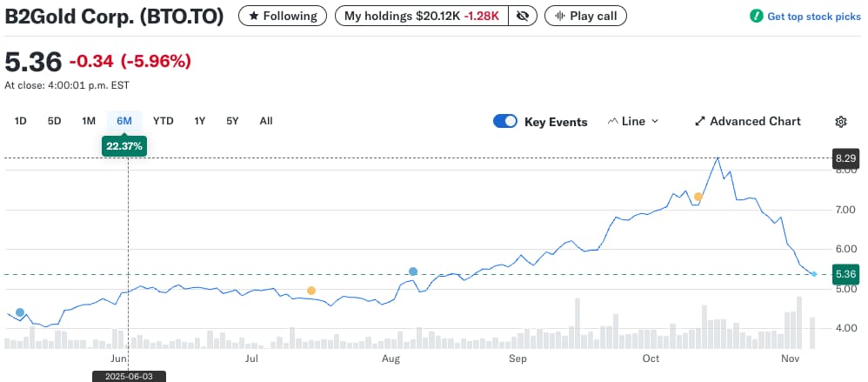Select the All time range
The width and height of the screenshot is (868, 382).
coord(266,121)
